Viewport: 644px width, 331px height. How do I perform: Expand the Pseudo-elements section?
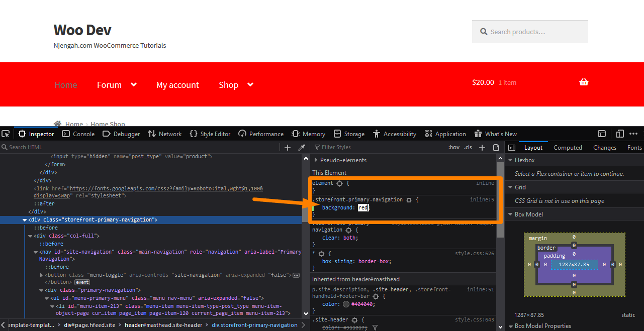[x=316, y=160]
